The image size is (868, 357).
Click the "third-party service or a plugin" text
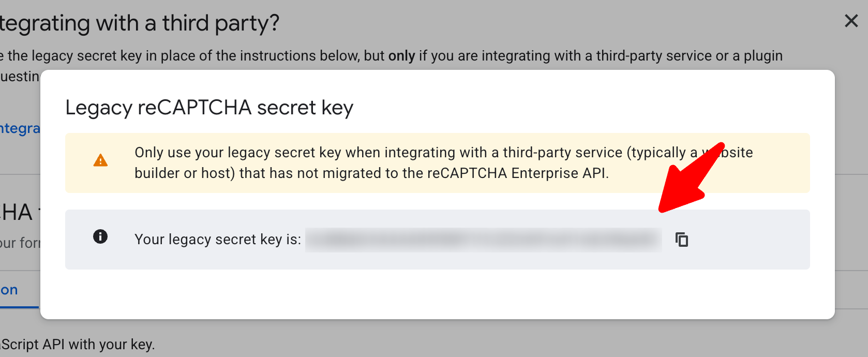click(x=689, y=56)
